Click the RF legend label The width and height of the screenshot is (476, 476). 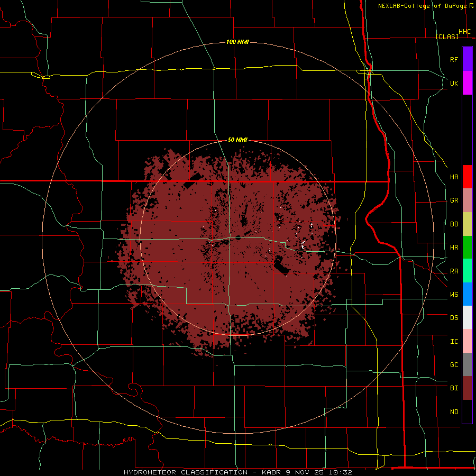[454, 60]
